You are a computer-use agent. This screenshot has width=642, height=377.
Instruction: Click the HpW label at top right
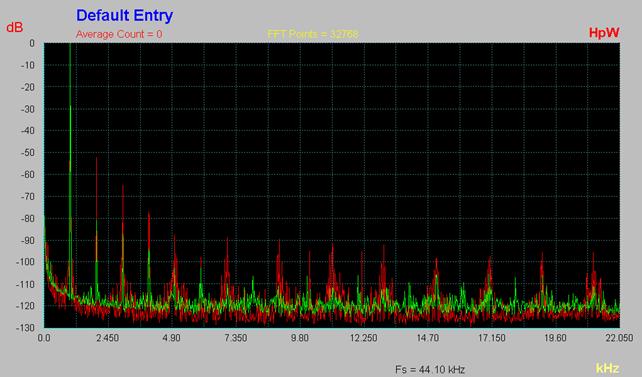[x=604, y=32]
